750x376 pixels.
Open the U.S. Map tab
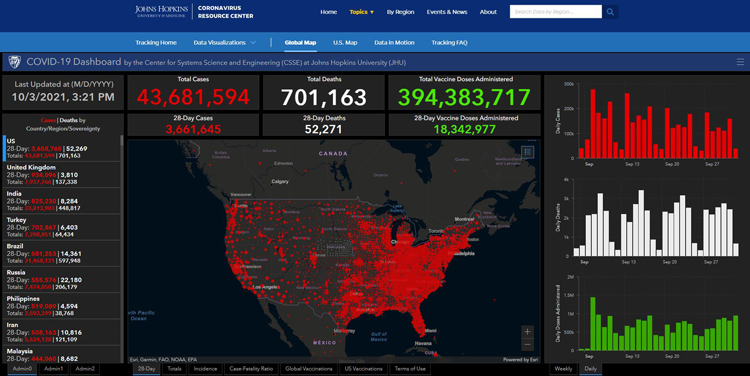(x=345, y=43)
